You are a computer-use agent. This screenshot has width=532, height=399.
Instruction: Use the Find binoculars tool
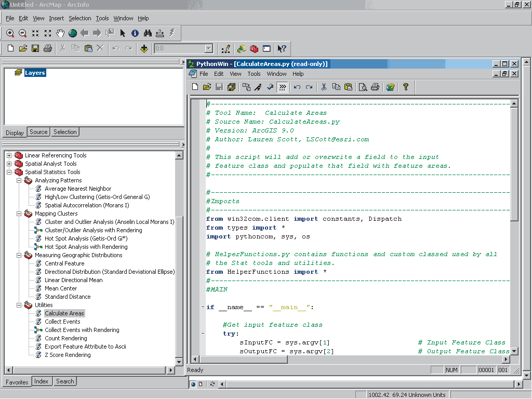click(148, 33)
